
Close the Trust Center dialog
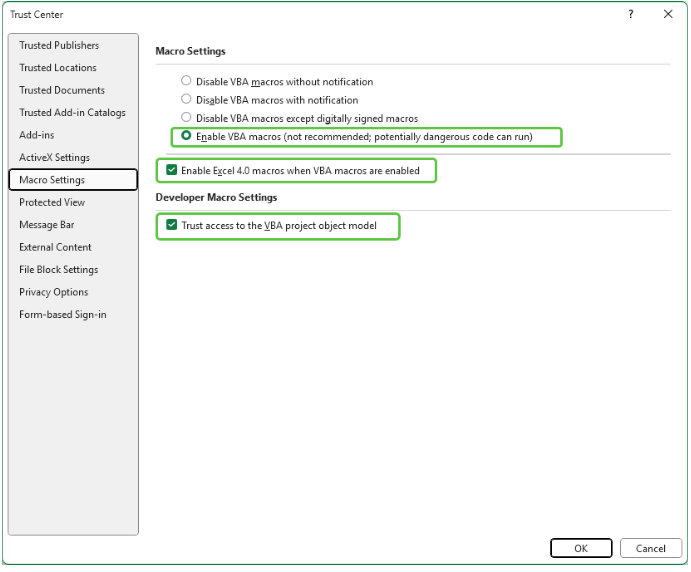667,15
